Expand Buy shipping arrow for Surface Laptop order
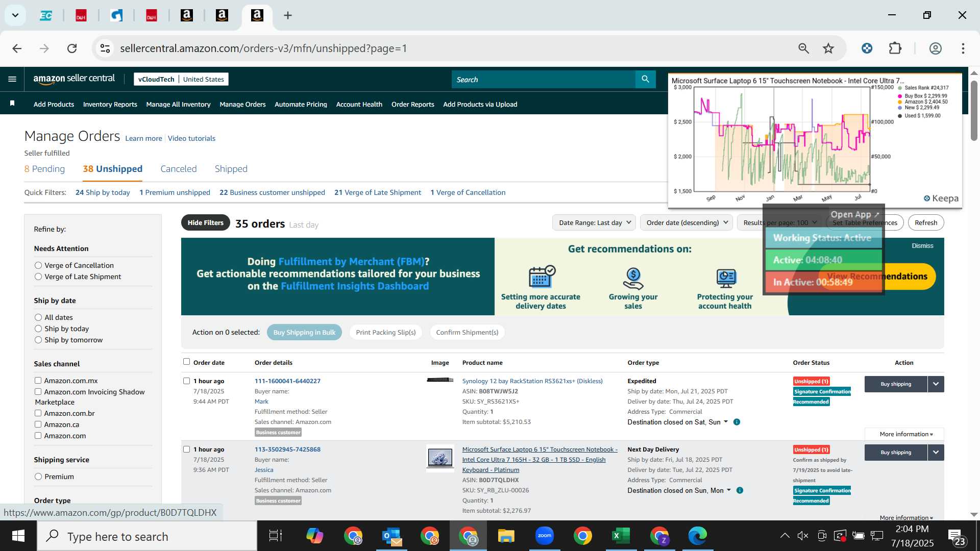Image resolution: width=980 pixels, height=551 pixels. pos(936,453)
